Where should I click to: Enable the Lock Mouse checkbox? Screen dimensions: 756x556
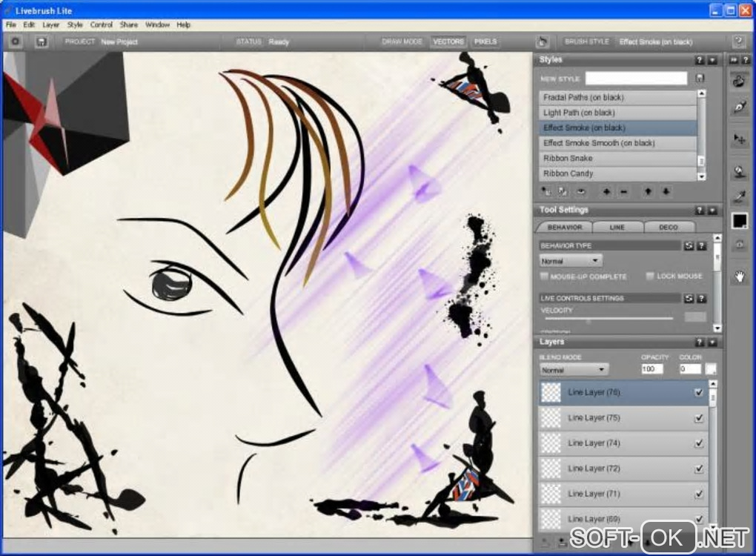pyautogui.click(x=650, y=277)
